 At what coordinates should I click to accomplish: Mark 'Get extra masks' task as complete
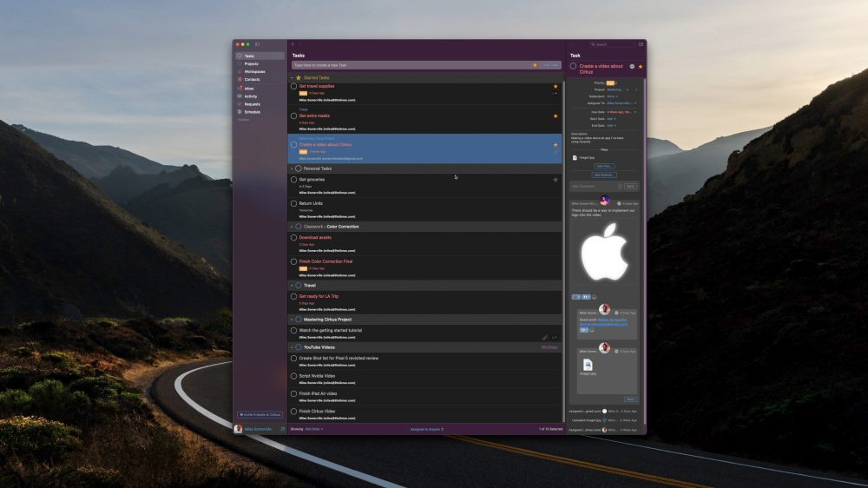[x=293, y=115]
